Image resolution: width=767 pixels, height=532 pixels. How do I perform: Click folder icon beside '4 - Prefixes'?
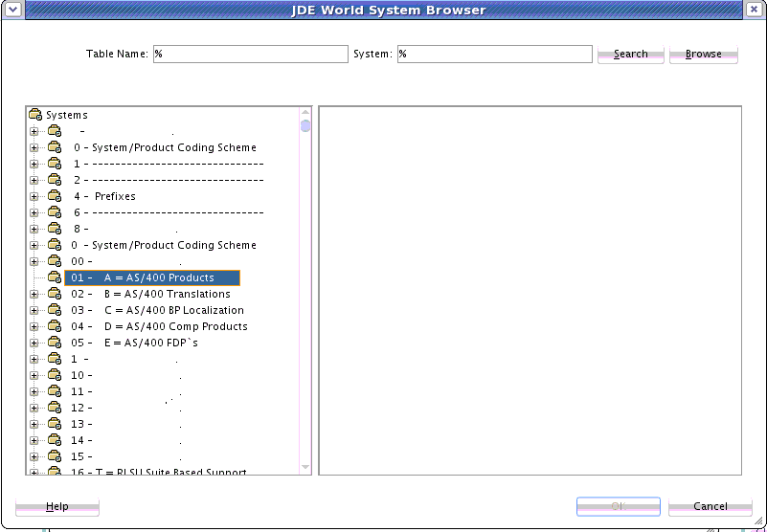tap(55, 196)
